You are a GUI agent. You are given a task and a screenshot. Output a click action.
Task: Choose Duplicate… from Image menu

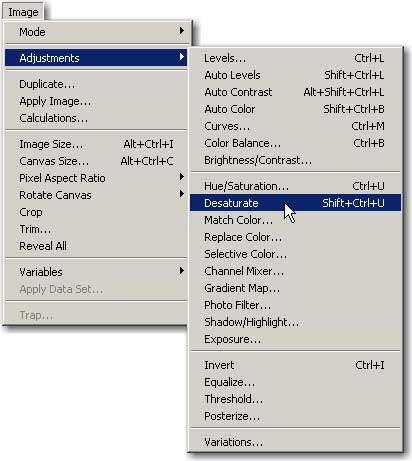point(96,84)
